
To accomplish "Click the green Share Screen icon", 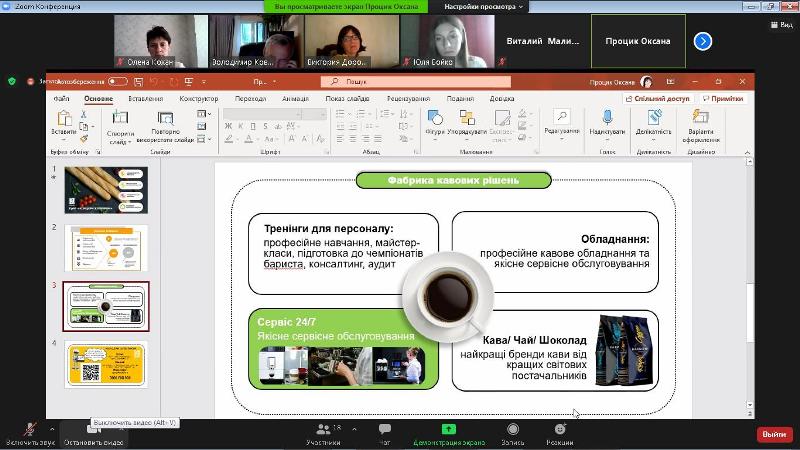I will 449,429.
